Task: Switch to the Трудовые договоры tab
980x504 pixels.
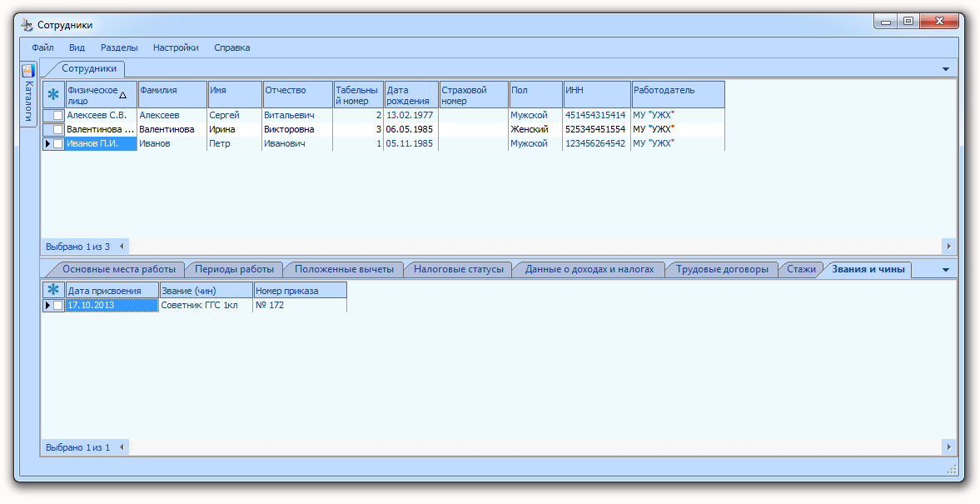Action: (722, 270)
